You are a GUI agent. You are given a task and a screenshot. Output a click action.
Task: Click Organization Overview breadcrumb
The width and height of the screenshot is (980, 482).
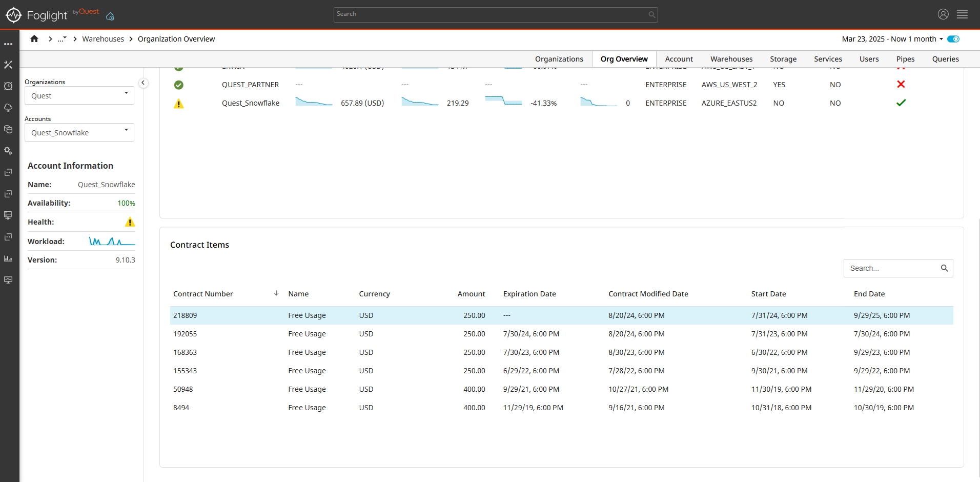tap(176, 39)
